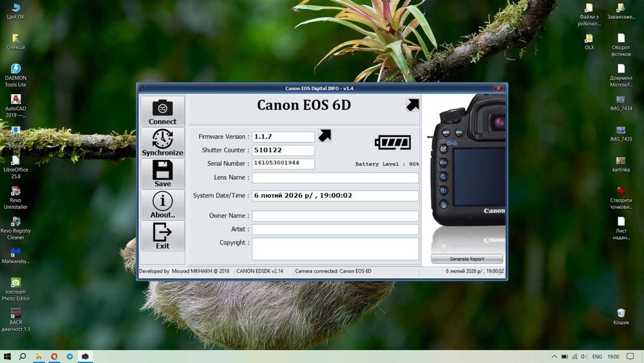Select the Malwarebytes desktop shortcut
The image size is (644, 363).
pyautogui.click(x=15, y=256)
